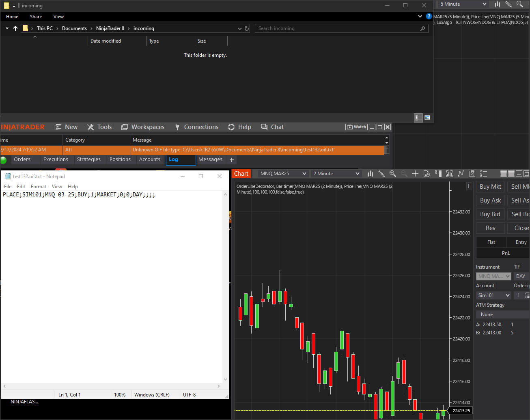Open indicators icon in chart toolbar
The image size is (530, 420).
pos(461,174)
